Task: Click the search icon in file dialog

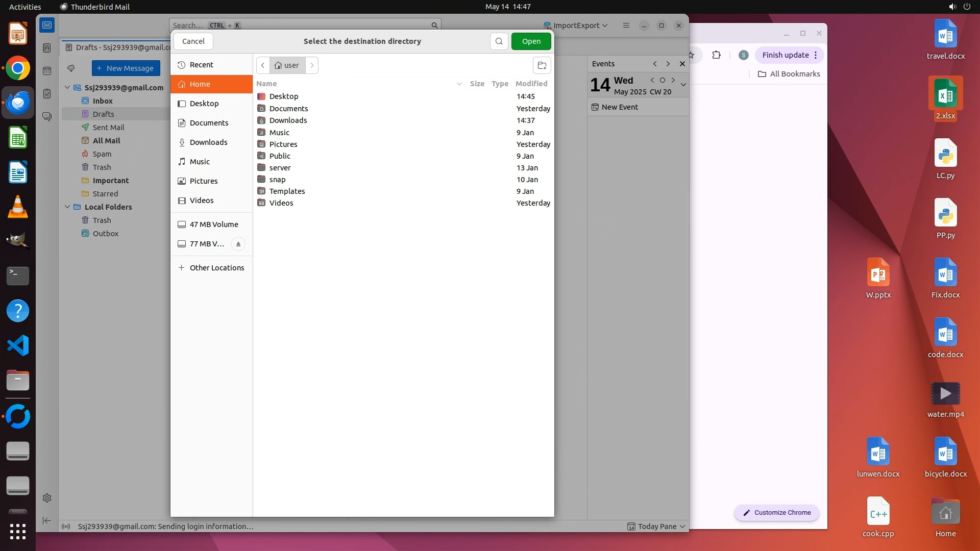Action: pos(499,41)
